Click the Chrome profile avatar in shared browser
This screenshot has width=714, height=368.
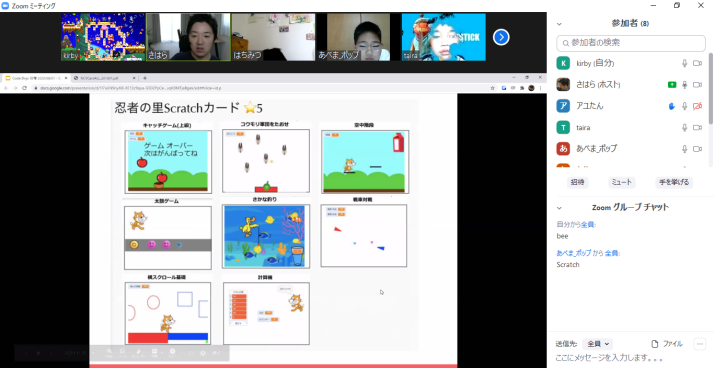click(531, 88)
